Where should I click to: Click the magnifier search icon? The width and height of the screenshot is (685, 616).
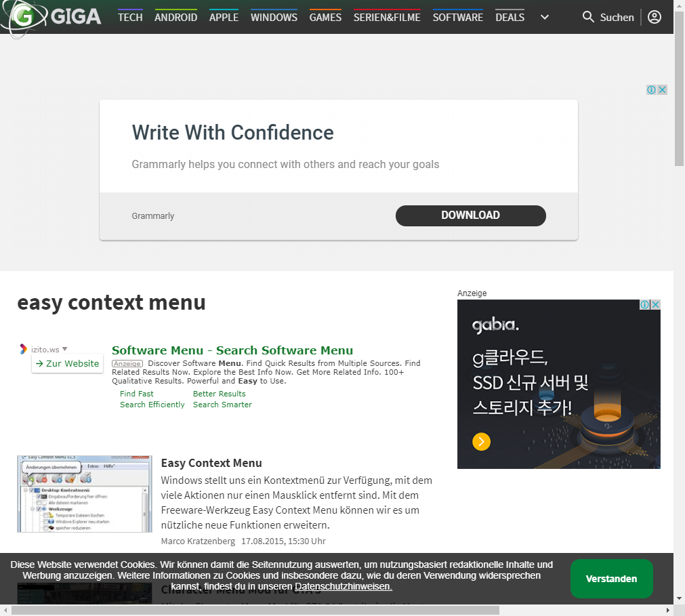click(588, 17)
